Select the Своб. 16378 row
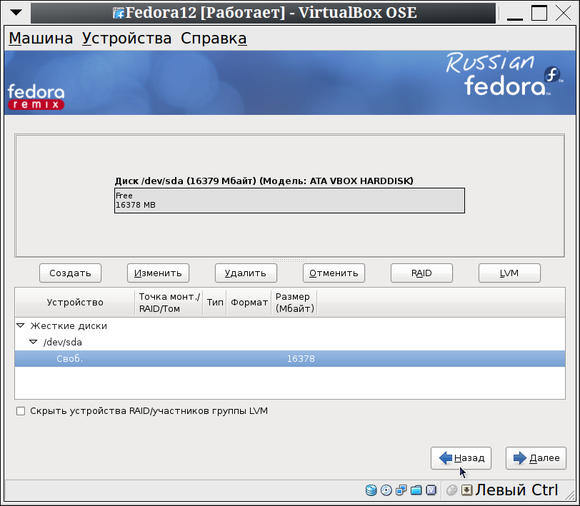Viewport: 580px width, 506px height. point(290,358)
